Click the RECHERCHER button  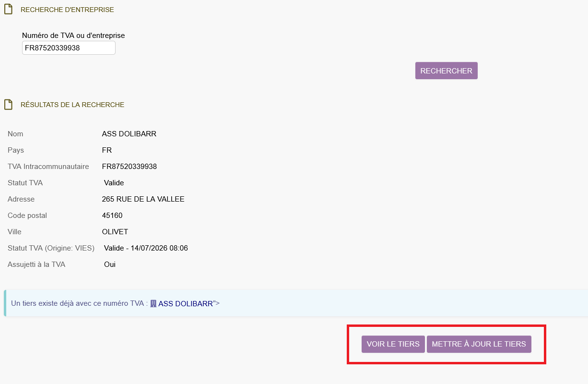coord(447,71)
